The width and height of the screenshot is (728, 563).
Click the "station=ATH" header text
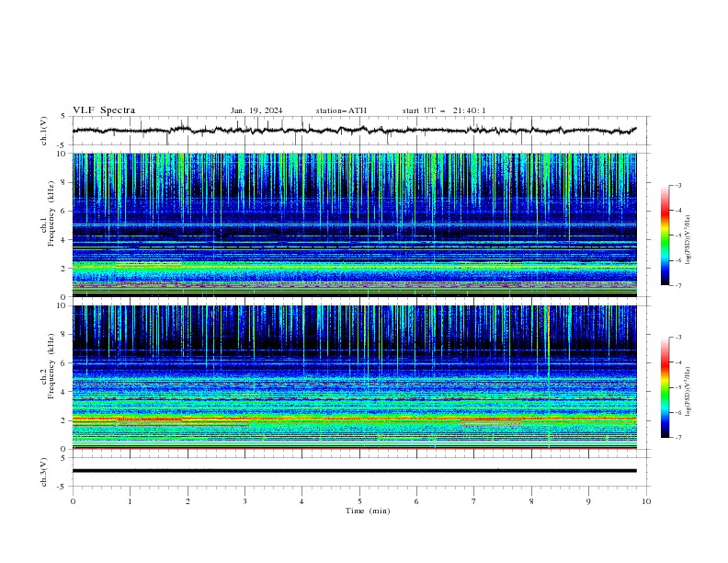click(x=341, y=110)
